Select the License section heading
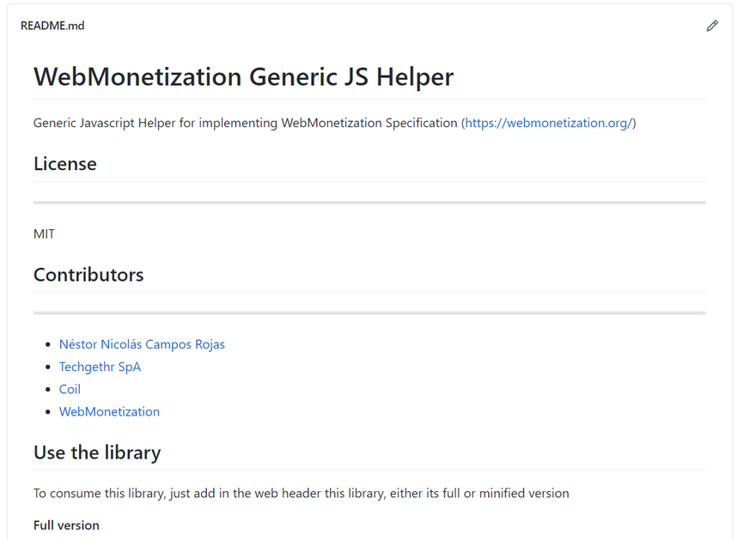Viewport: 756px width, 540px height. tap(65, 163)
